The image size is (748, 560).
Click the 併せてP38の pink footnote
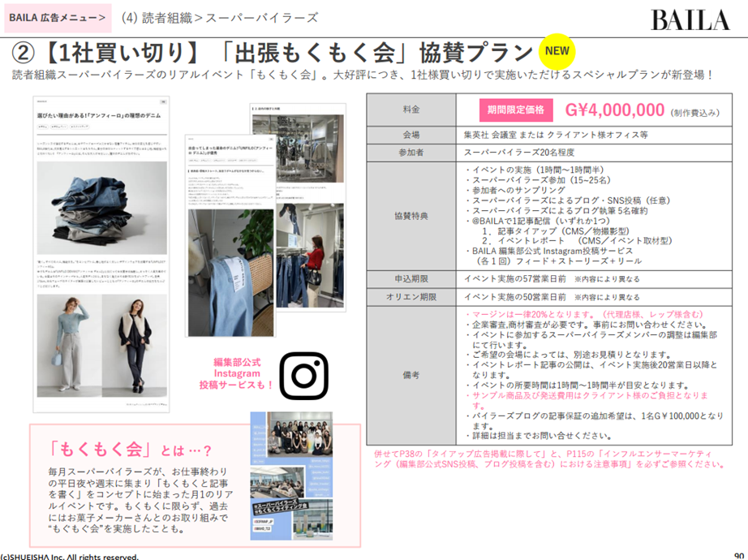(549, 459)
